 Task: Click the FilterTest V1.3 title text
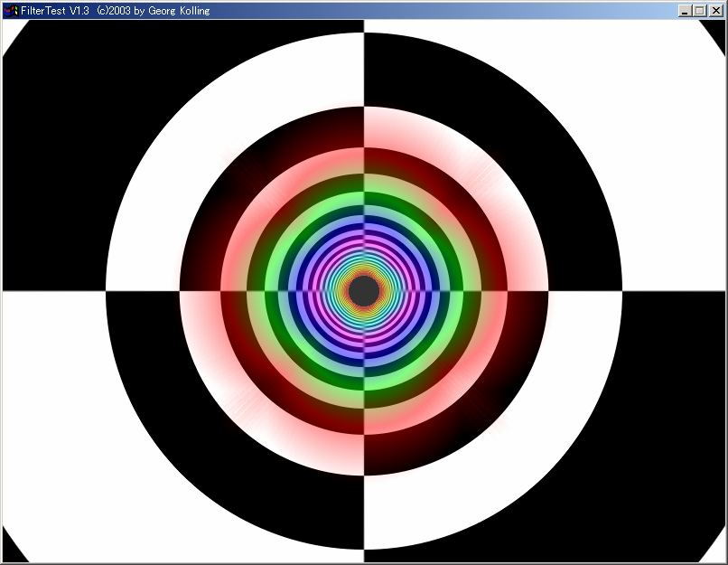click(115, 11)
